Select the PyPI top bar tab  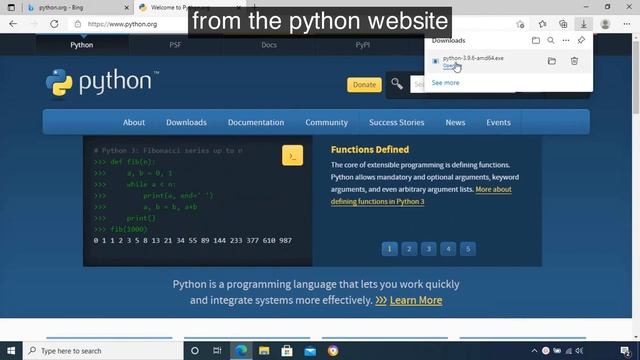[362, 45]
